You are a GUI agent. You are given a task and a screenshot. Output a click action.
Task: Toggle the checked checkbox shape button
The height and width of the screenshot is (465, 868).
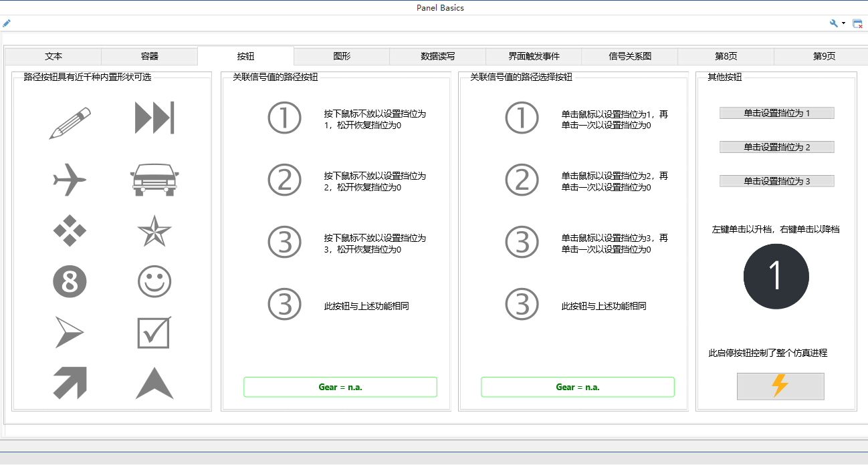click(x=154, y=333)
